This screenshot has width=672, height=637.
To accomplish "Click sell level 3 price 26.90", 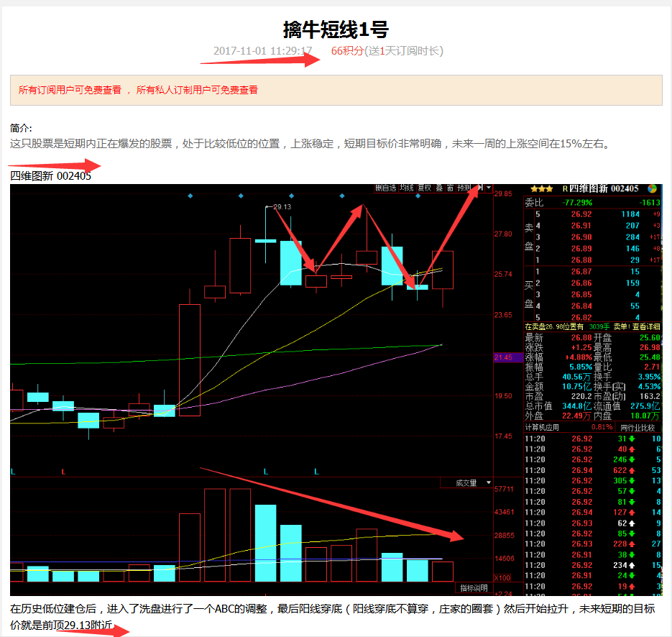I will (581, 237).
